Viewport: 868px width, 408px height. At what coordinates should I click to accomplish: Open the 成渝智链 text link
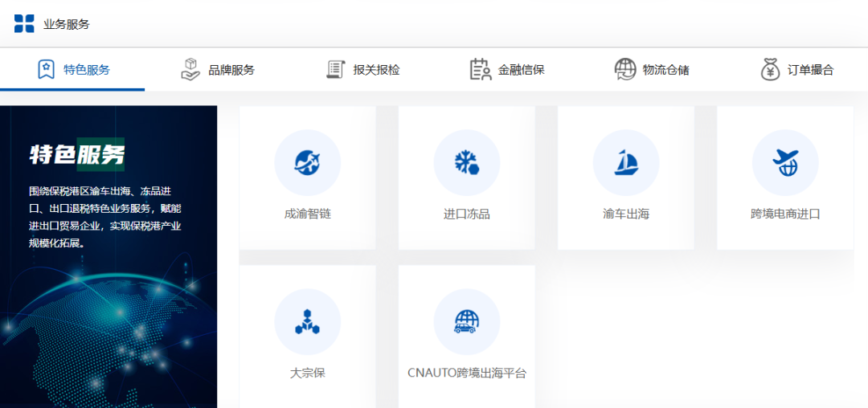[307, 214]
